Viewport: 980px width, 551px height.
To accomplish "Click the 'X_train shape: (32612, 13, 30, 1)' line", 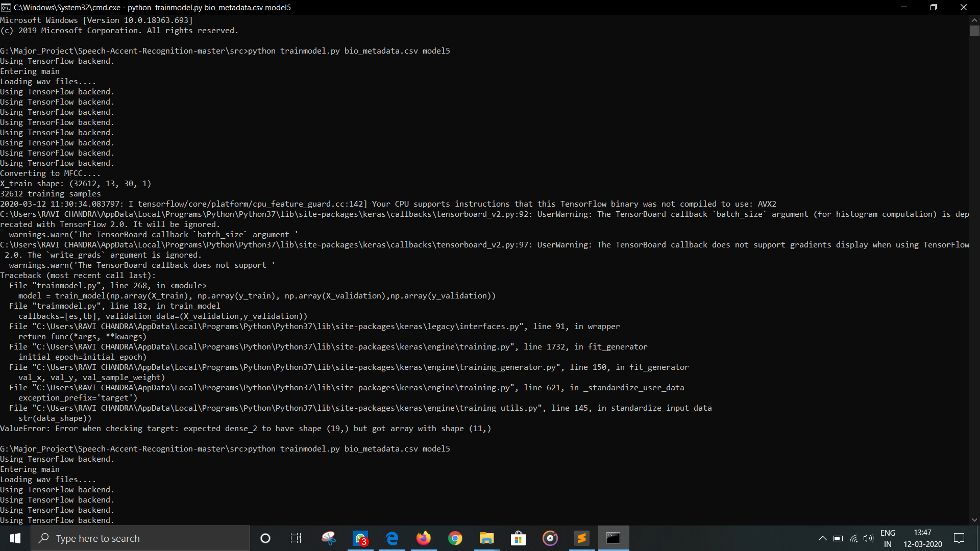I will (76, 184).
